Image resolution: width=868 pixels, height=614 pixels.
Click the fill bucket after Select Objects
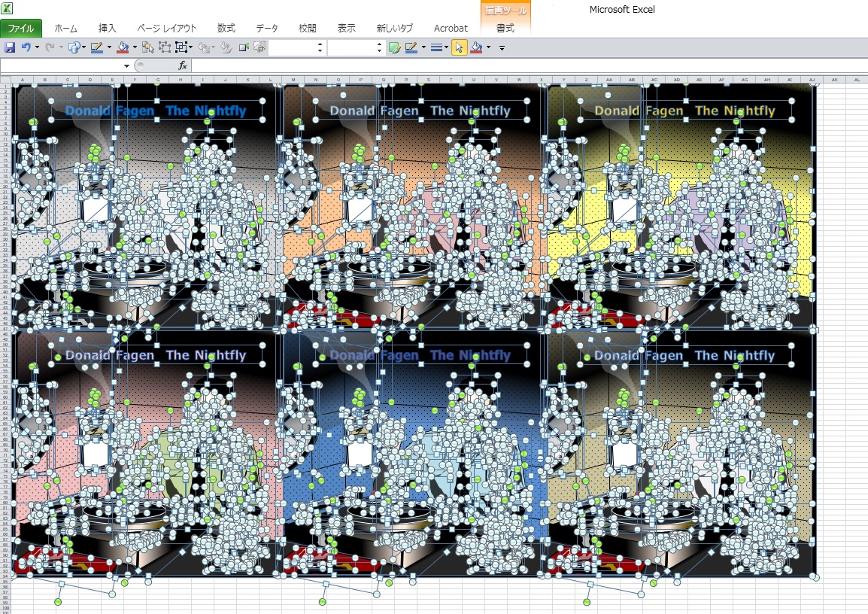pyautogui.click(x=476, y=47)
